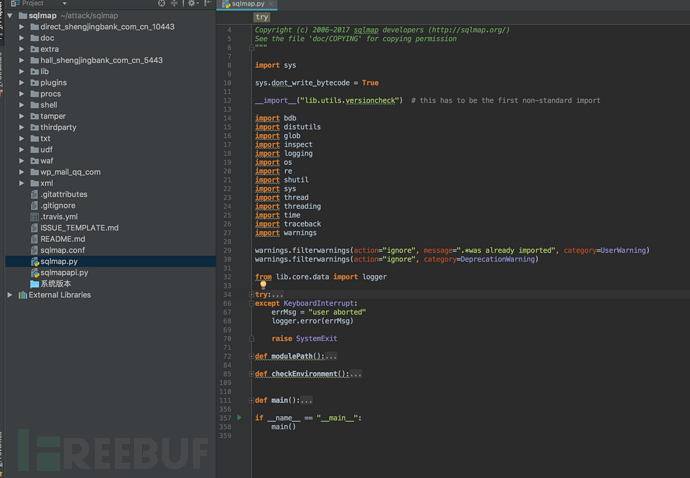690x478 pixels.
Task: Click the 'from lib.core.data import logger' line
Action: point(321,277)
